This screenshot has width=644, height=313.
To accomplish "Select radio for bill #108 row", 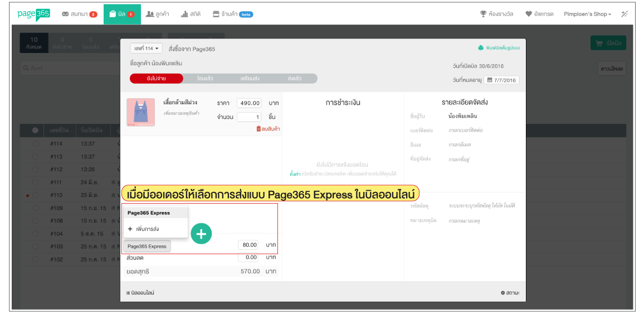I will pyautogui.click(x=35, y=221).
